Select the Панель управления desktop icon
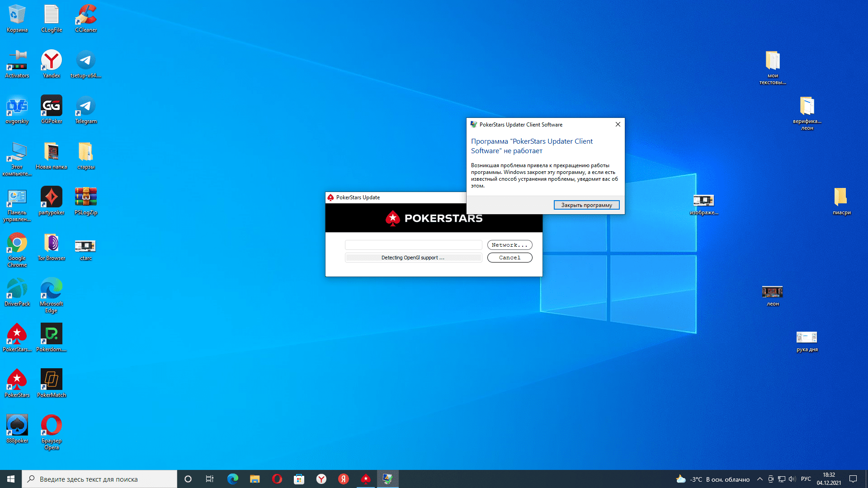 click(x=17, y=205)
